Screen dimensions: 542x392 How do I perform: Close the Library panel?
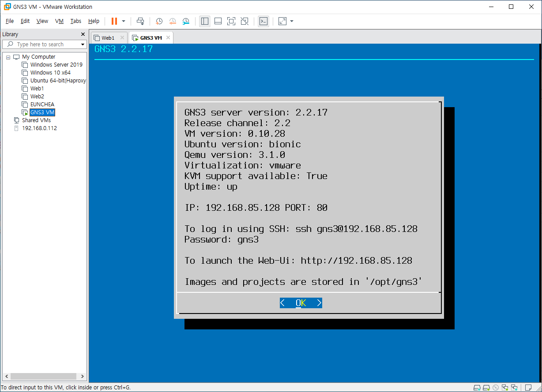click(x=83, y=34)
